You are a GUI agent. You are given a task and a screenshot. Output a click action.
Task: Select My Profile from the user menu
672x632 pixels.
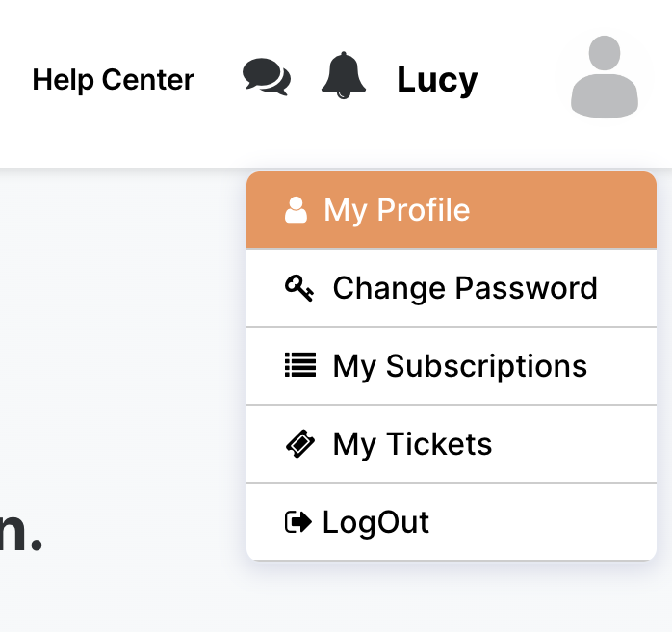point(397,210)
